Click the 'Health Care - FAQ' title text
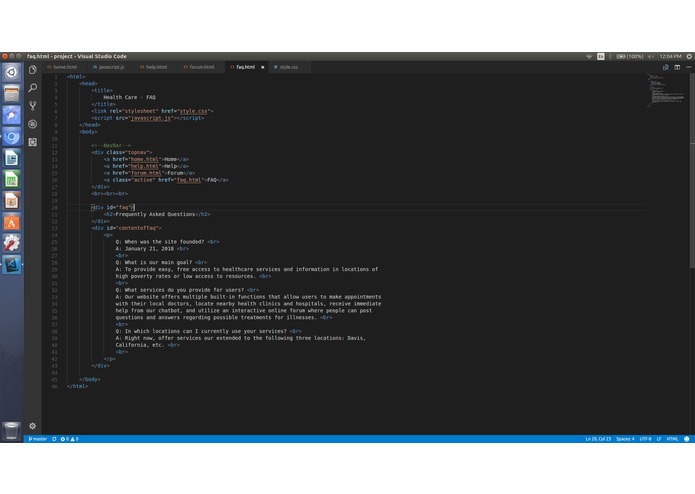Image resolution: width=695 pixels, height=494 pixels. (x=129, y=97)
